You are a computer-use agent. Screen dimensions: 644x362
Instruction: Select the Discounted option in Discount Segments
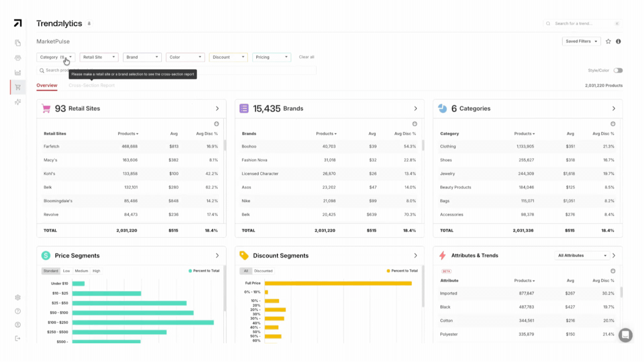pos(263,271)
